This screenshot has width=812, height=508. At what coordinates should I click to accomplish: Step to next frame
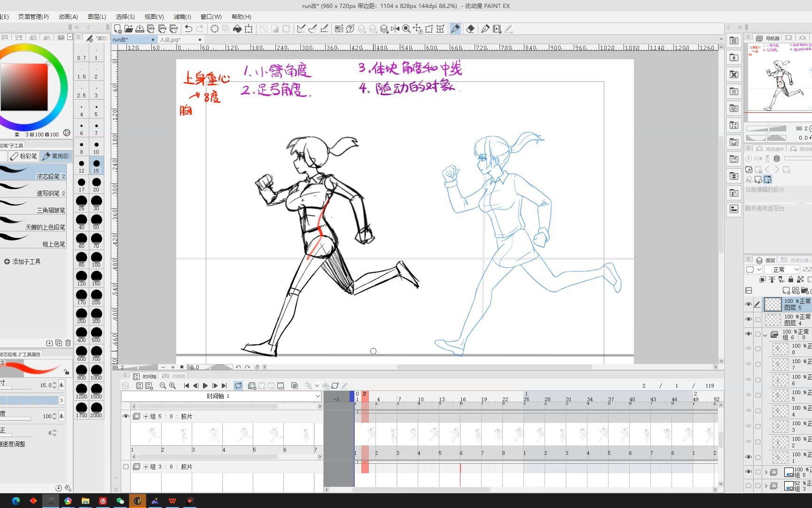[x=215, y=386]
